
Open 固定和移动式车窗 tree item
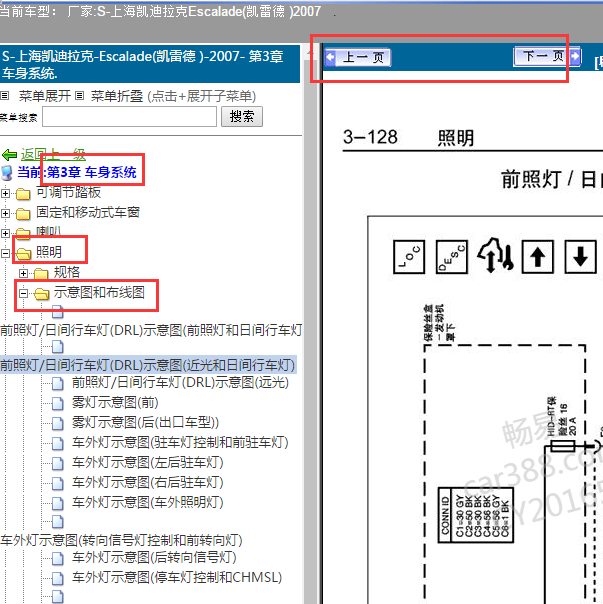point(88,212)
